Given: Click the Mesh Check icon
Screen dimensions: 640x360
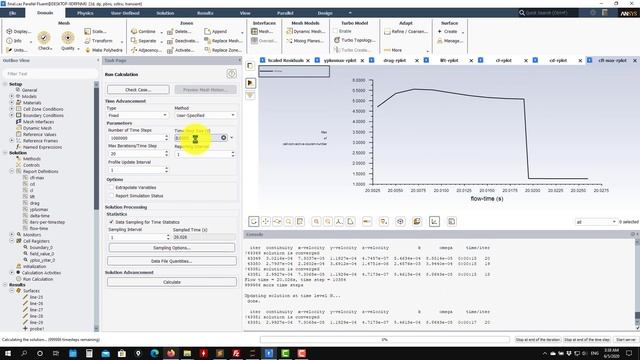Looking at the screenshot, I should (44, 38).
